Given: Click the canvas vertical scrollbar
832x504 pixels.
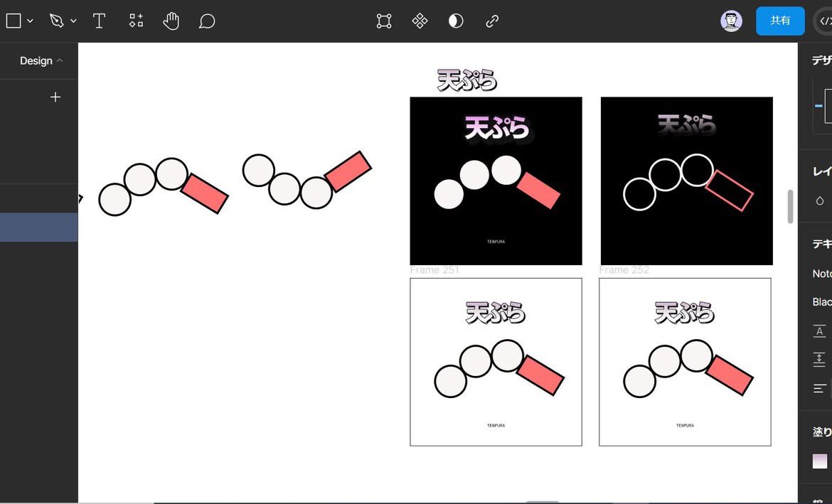Looking at the screenshot, I should [790, 206].
